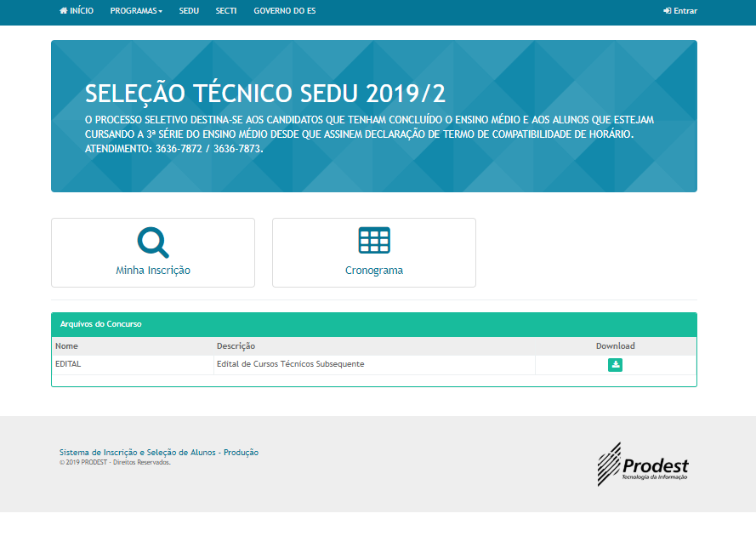
Task: Select the Minha Inscrição magnifying glass icon
Action: [153, 242]
